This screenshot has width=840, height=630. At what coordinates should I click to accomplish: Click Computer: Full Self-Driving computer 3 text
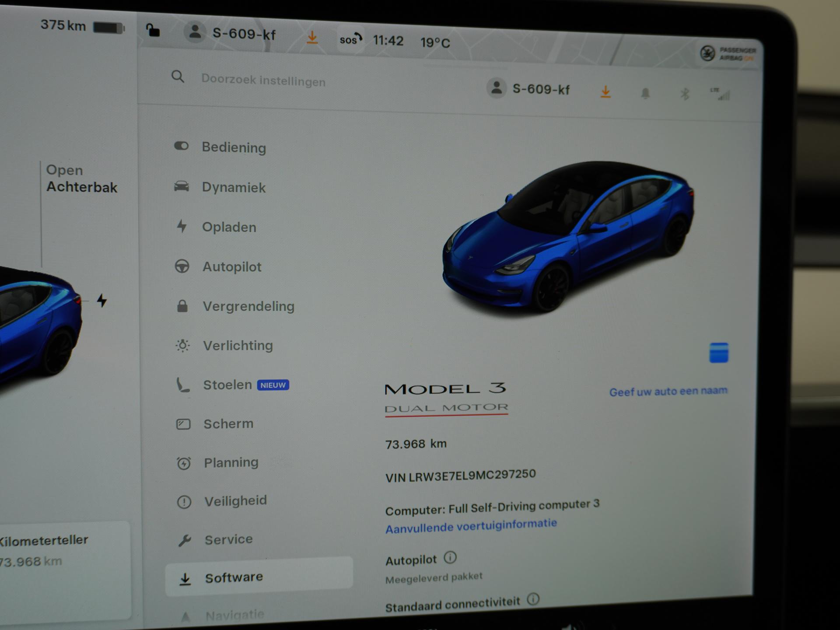click(x=492, y=507)
